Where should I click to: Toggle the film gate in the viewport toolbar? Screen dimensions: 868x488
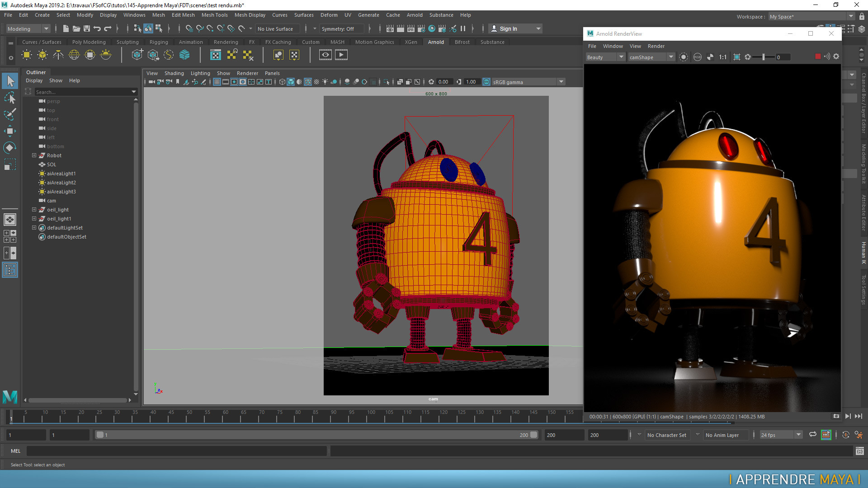coord(226,82)
